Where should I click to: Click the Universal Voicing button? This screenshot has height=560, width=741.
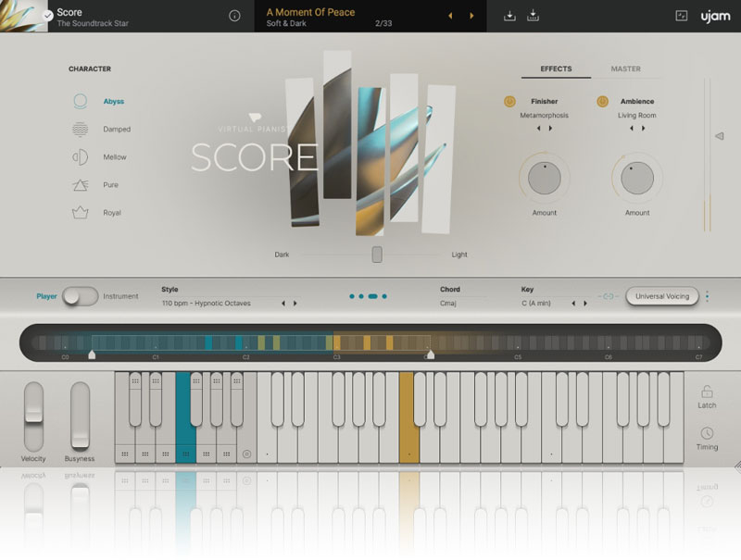click(662, 296)
